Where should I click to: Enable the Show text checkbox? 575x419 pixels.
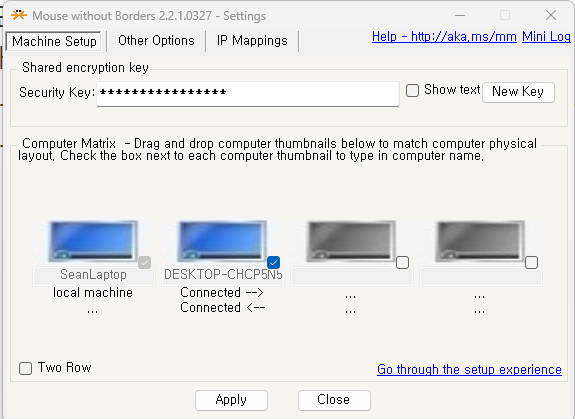point(412,90)
